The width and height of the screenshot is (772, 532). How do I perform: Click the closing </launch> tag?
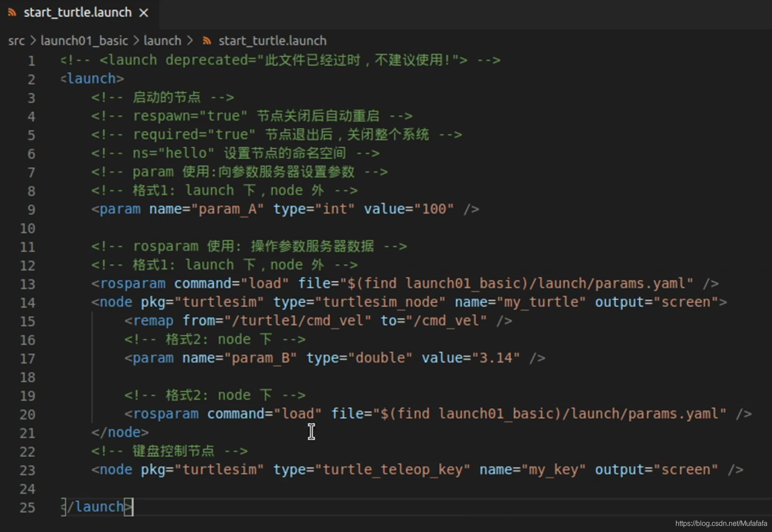pyautogui.click(x=97, y=507)
